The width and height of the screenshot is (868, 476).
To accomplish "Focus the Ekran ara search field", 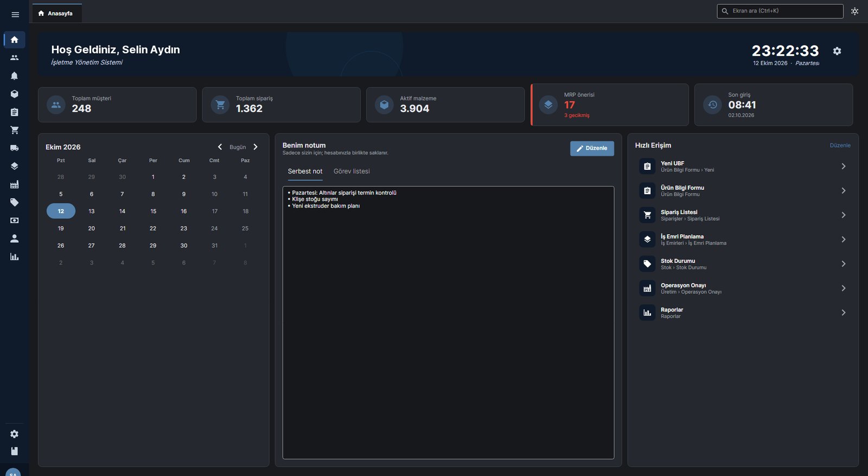I will [780, 11].
